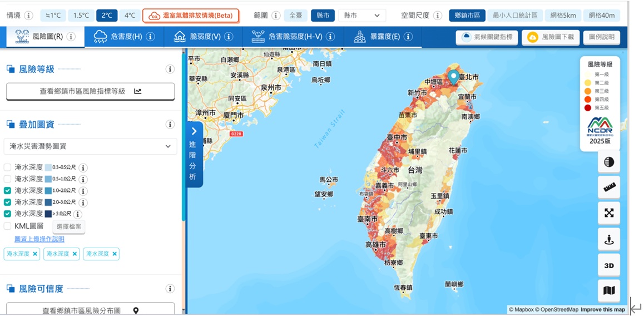The image size is (644, 316).
Task: Open the 圖例說明 button
Action: 602,37
